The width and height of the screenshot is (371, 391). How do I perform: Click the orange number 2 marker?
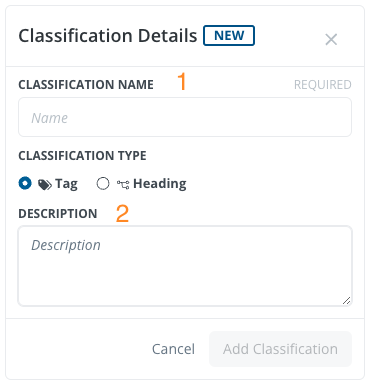pyautogui.click(x=122, y=213)
